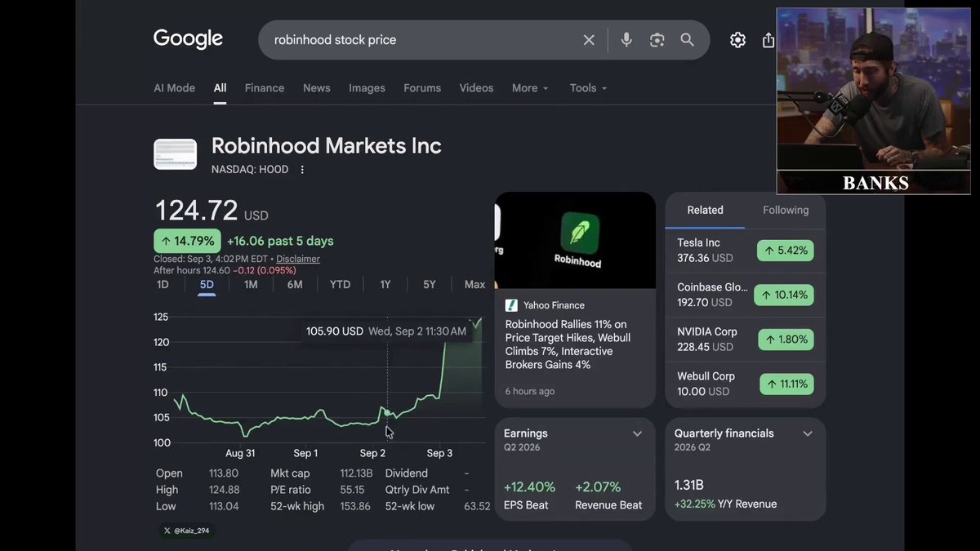Image resolution: width=980 pixels, height=551 pixels.
Task: Click the chart data point marker
Action: [x=387, y=412]
